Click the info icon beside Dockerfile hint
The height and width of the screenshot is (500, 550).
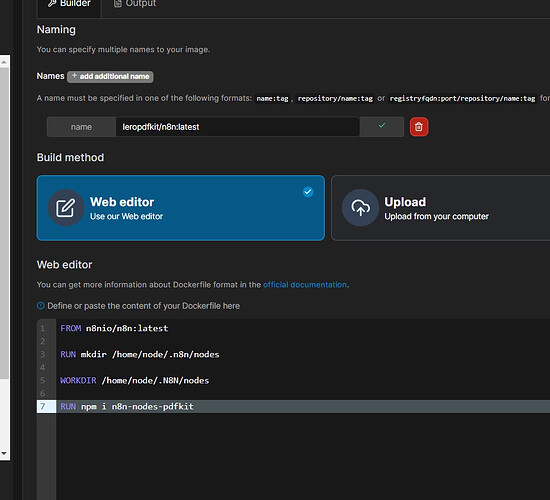pos(41,306)
